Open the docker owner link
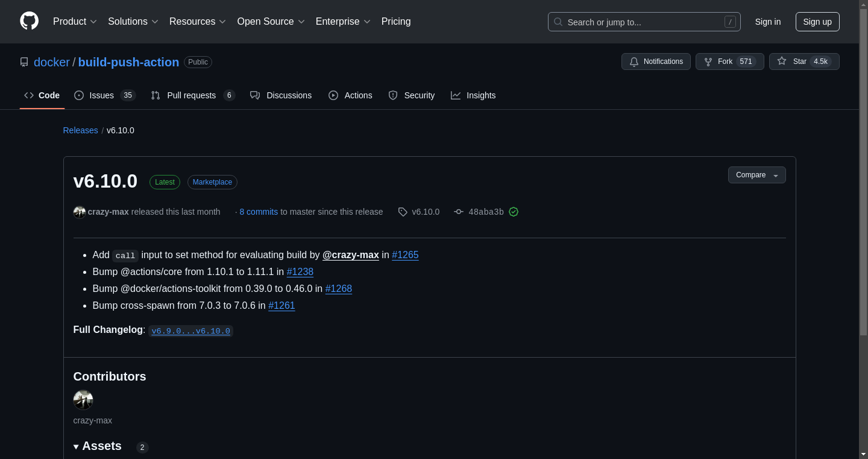The width and height of the screenshot is (868, 459). point(52,62)
